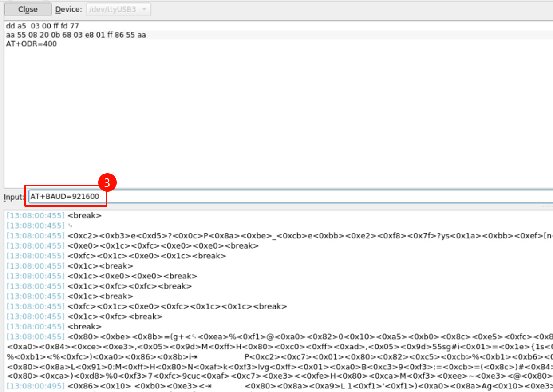Select history entry "dd a5 03 00 ff fd 77"
Viewport: 553px width, 392px height.
(36, 26)
